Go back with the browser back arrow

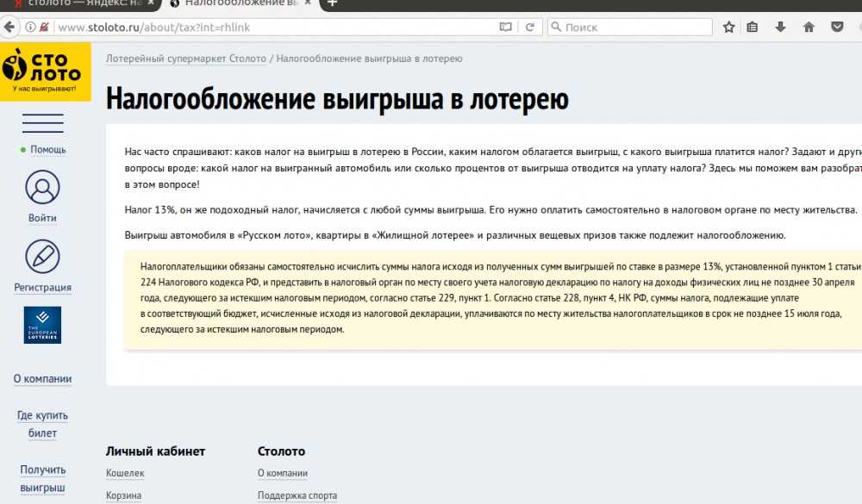9,27
